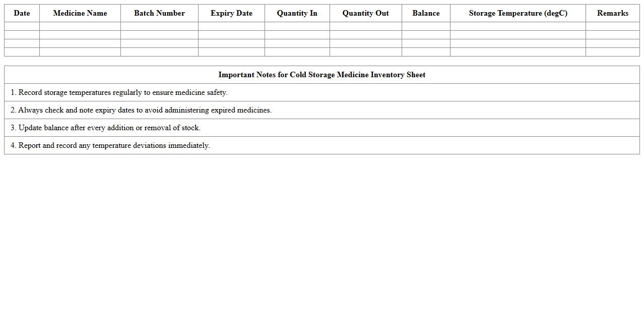Image resolution: width=644 pixels, height=328 pixels.
Task: Click the note about reporting temperature deviations
Action: [x=110, y=145]
